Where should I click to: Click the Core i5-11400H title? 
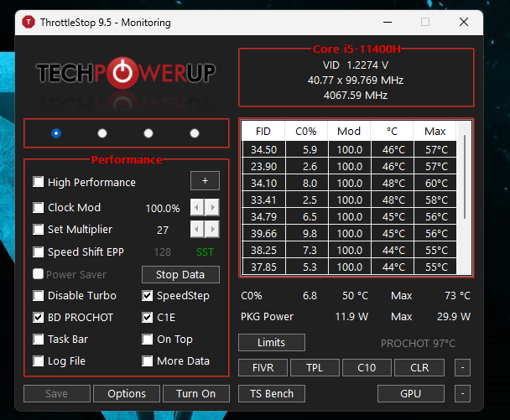point(356,49)
